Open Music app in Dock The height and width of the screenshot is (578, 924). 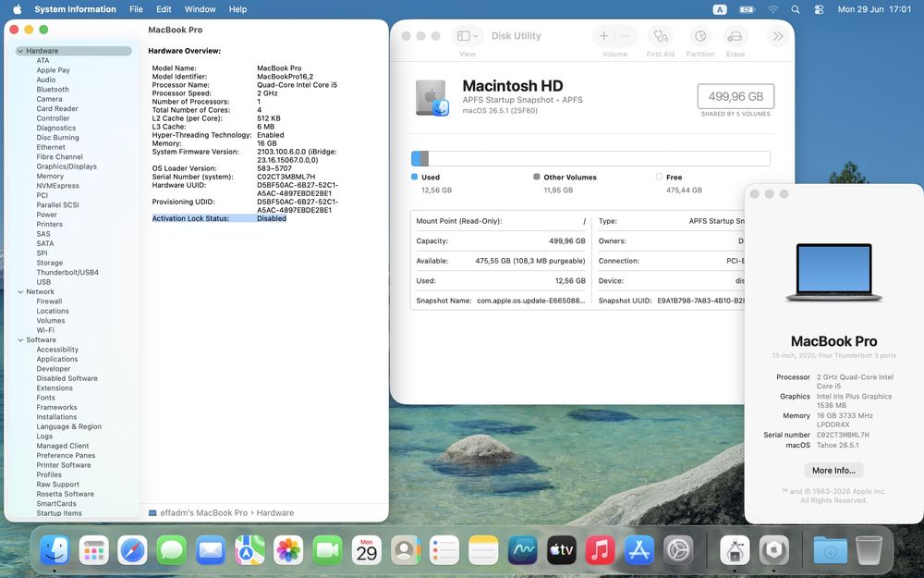[600, 550]
